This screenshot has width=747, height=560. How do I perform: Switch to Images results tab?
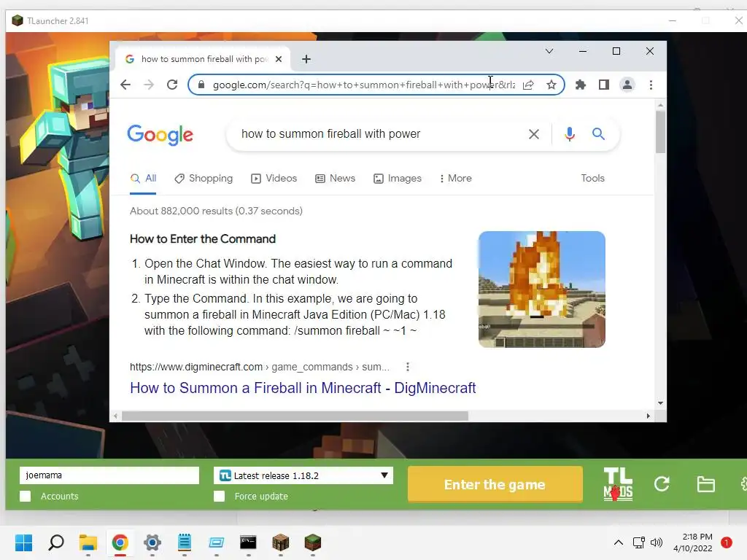click(x=398, y=178)
